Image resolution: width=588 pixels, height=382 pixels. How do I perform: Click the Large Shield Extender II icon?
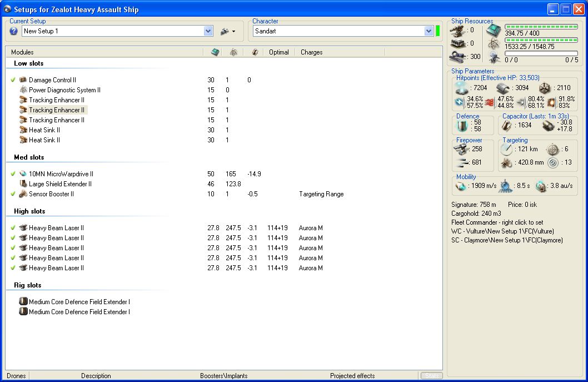tap(23, 184)
